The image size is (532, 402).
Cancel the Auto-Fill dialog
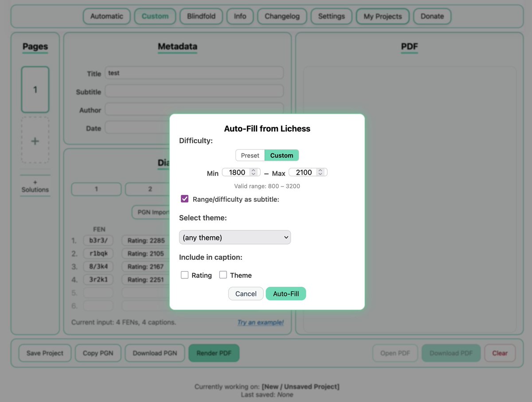coord(246,294)
